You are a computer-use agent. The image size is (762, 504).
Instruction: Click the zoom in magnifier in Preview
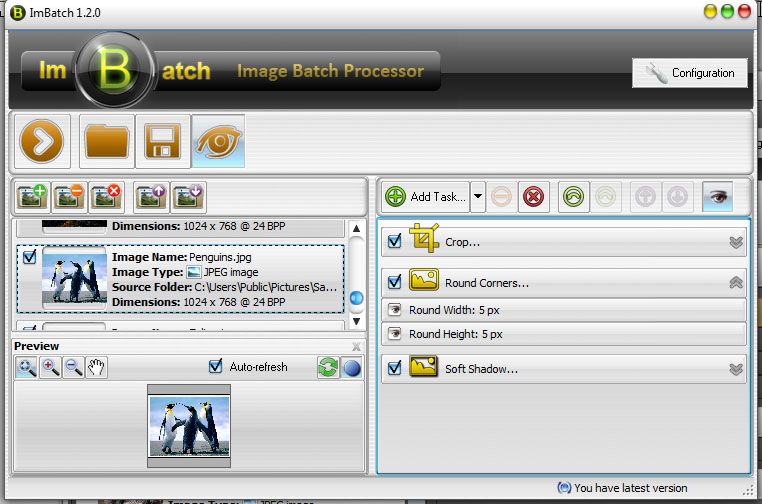[x=49, y=368]
